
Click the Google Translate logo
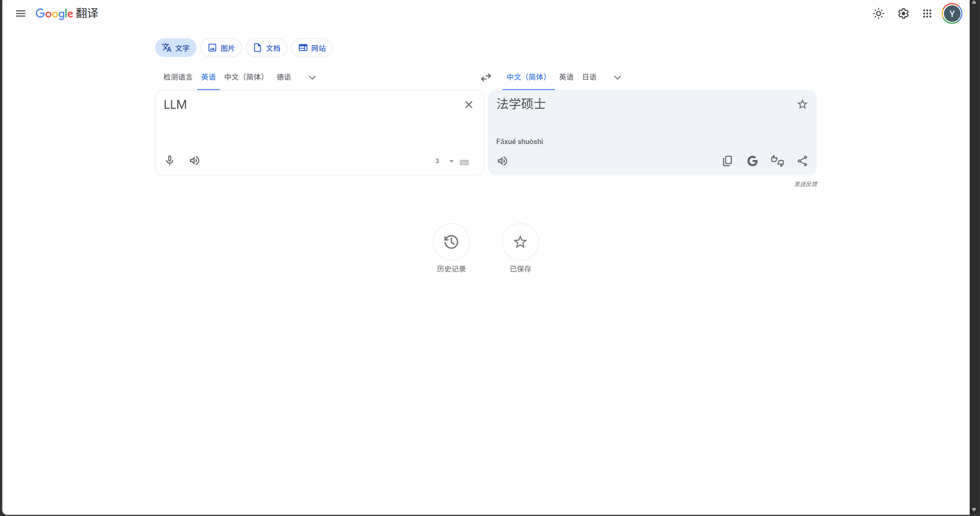click(x=67, y=13)
